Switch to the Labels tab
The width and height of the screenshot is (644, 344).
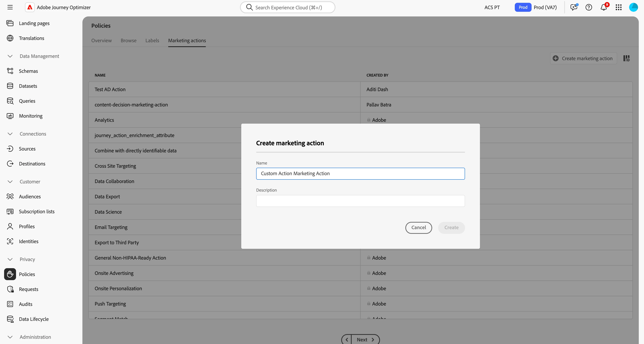pyautogui.click(x=152, y=41)
